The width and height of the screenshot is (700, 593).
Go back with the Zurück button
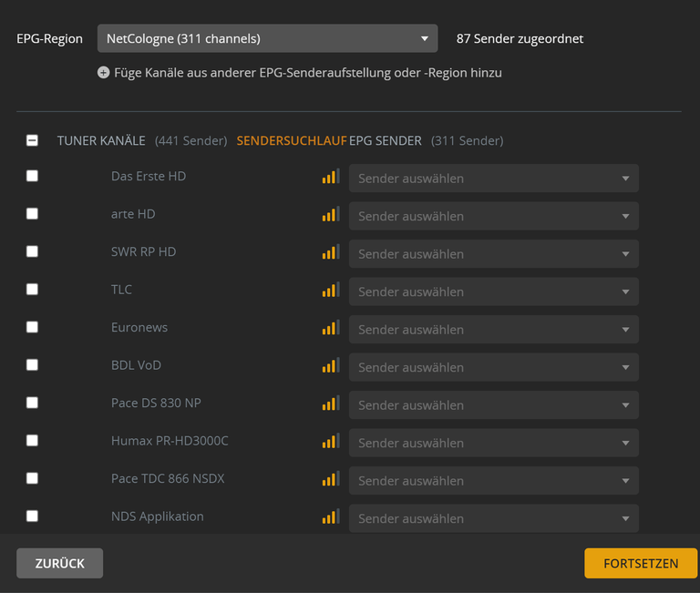coord(59,563)
